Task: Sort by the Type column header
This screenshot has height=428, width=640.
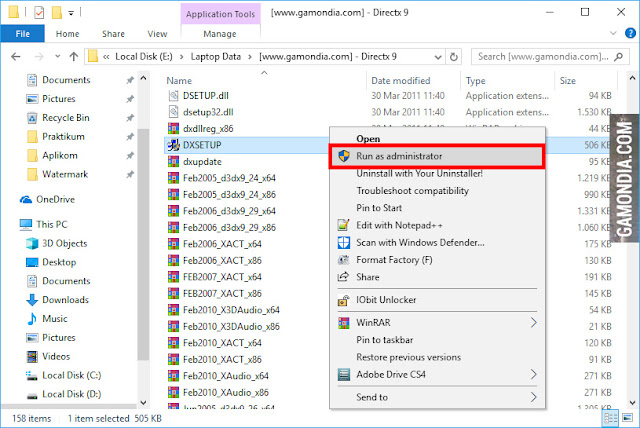Action: pos(476,81)
